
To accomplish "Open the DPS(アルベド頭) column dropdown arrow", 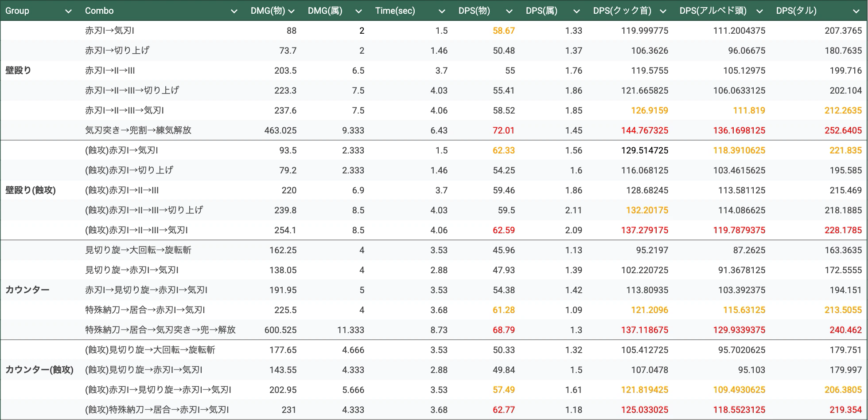I will [759, 12].
